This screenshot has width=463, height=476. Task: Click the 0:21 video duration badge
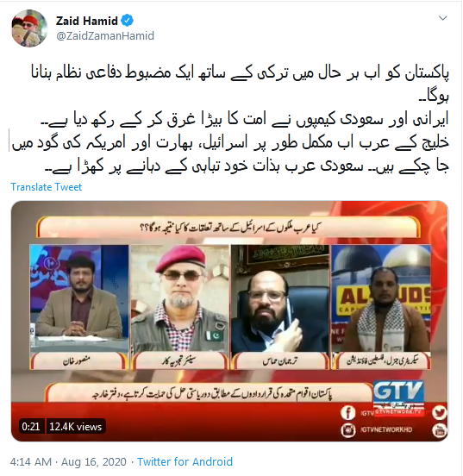click(x=31, y=427)
